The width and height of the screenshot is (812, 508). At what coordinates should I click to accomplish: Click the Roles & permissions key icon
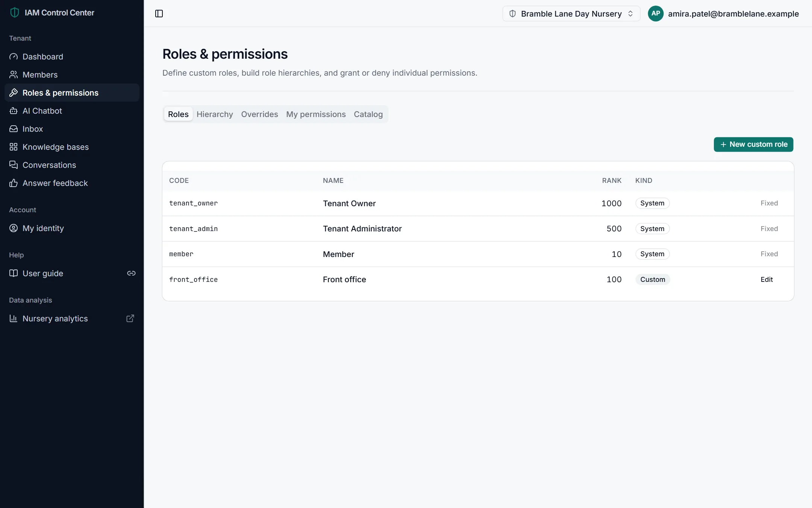pyautogui.click(x=14, y=93)
